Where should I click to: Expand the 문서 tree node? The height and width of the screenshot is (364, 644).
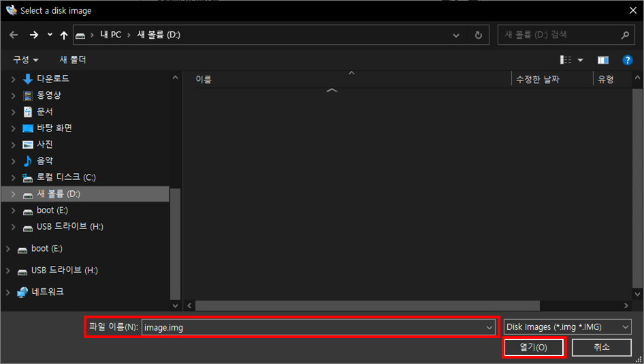click(x=13, y=112)
